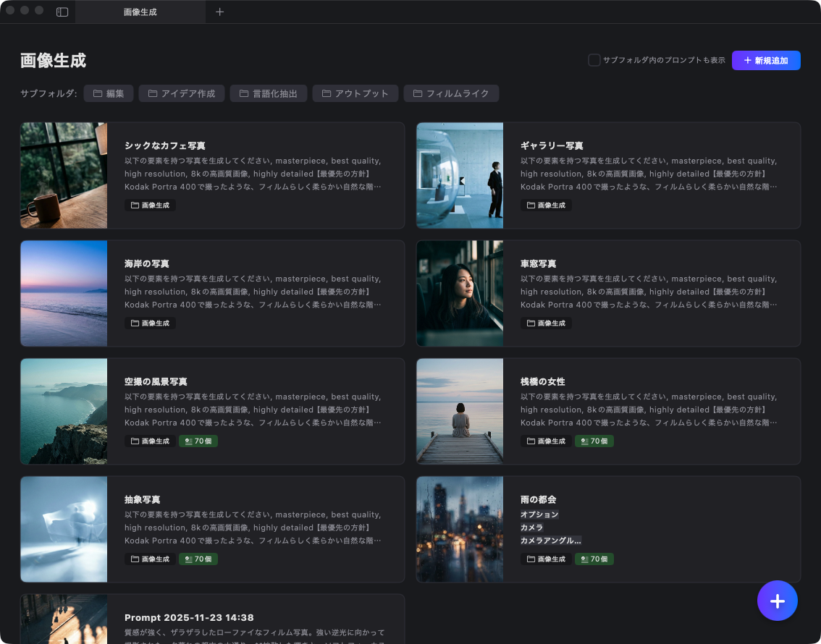This screenshot has width=821, height=644.
Task: Open the 抽象写真 blurry blue thumbnail
Action: (x=64, y=530)
